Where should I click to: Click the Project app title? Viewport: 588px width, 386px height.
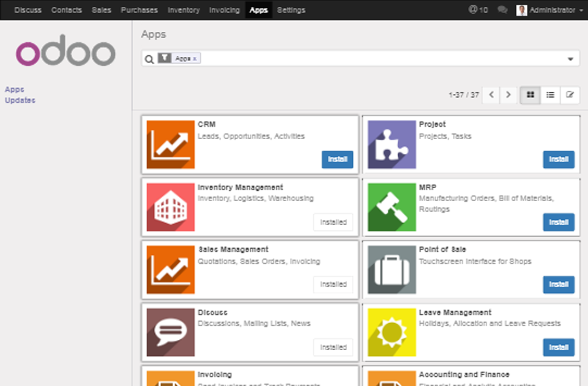pos(432,124)
